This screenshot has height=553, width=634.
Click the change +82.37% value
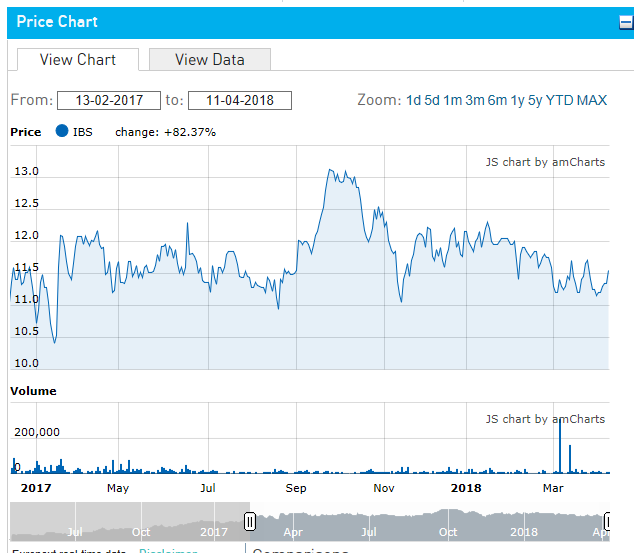tap(190, 132)
